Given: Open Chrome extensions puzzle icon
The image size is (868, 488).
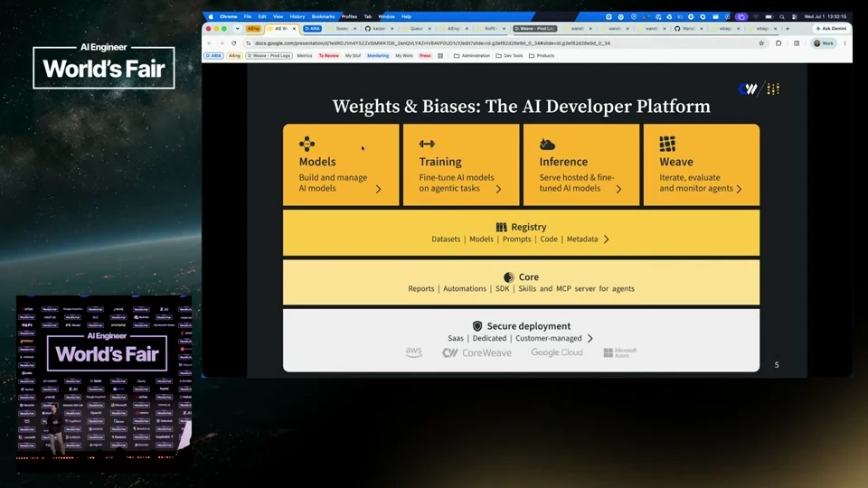Looking at the screenshot, I should (x=778, y=43).
